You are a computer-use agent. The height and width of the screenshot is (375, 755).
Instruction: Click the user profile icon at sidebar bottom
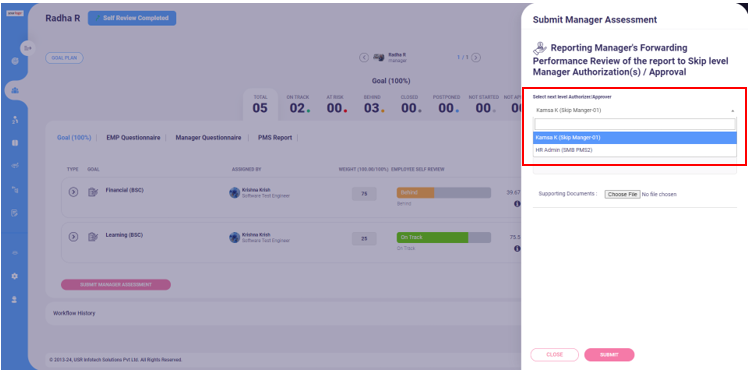(x=15, y=299)
